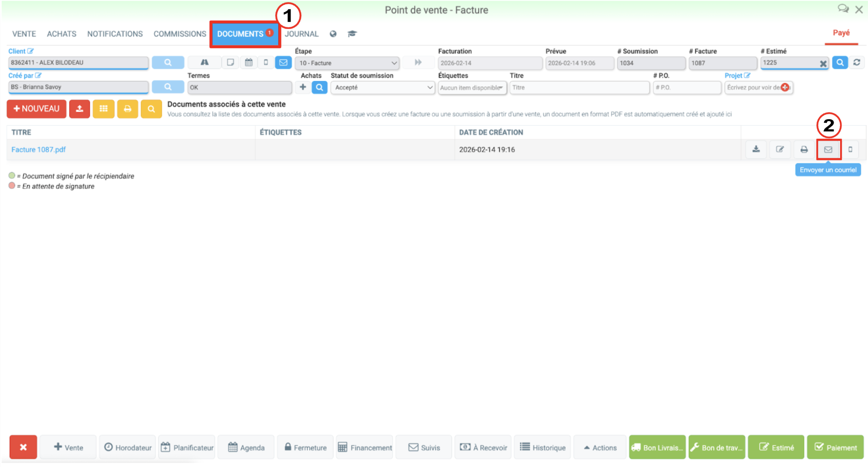The width and height of the screenshot is (868, 467).
Task: Open the Suivis button
Action: click(424, 447)
